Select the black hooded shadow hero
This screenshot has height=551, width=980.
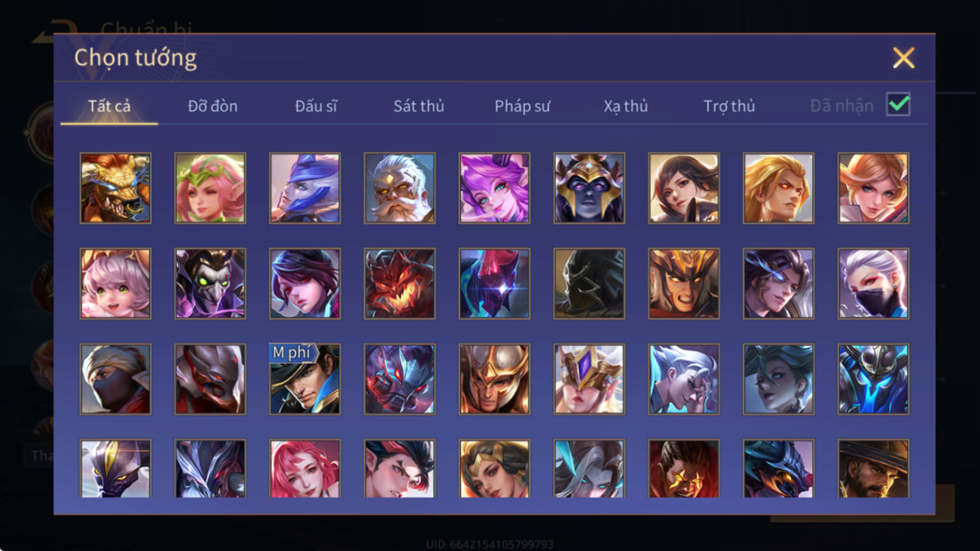pos(589,284)
